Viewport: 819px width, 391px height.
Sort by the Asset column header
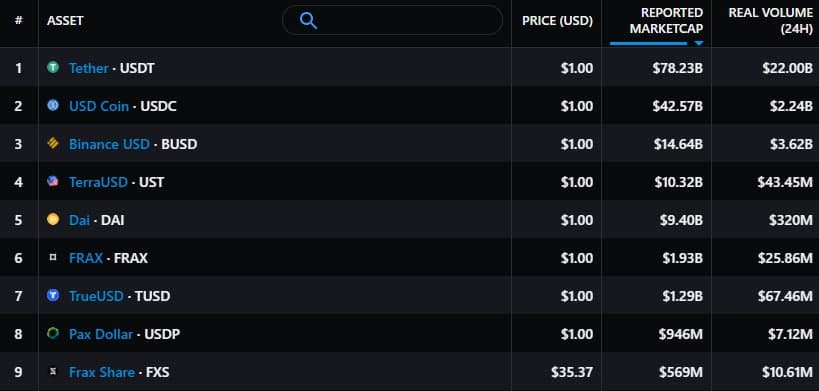tap(65, 21)
